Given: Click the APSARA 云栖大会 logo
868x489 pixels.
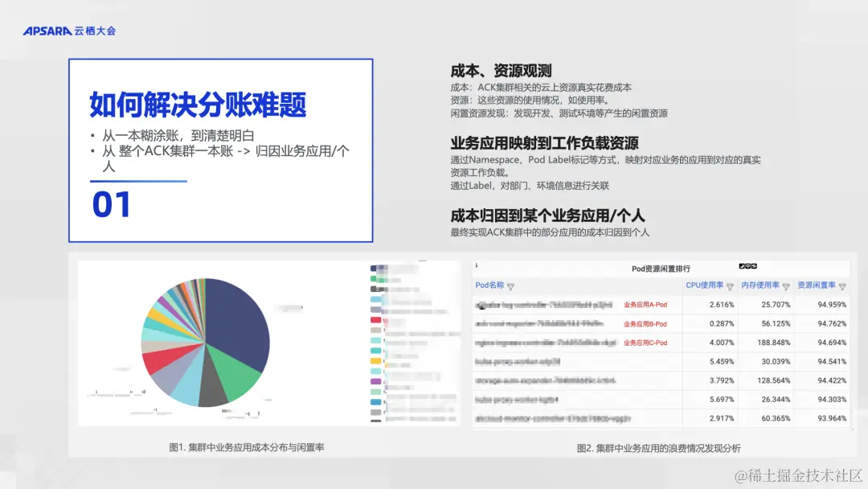Looking at the screenshot, I should click(68, 30).
